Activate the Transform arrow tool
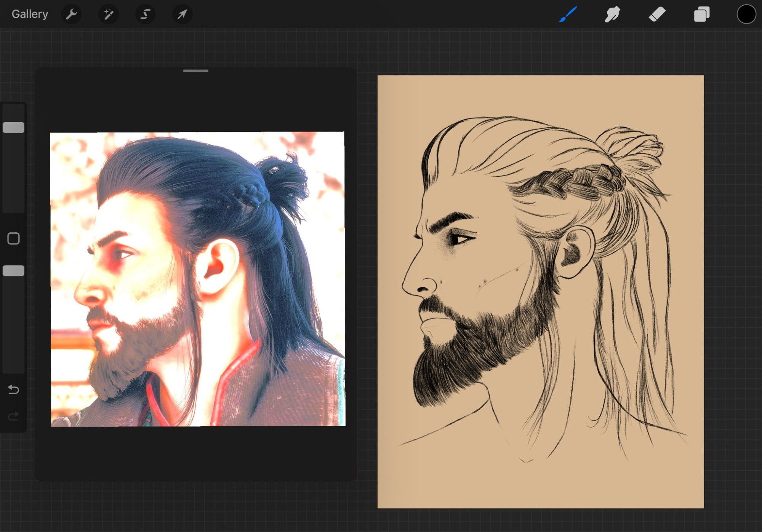762x532 pixels. pyautogui.click(x=182, y=14)
